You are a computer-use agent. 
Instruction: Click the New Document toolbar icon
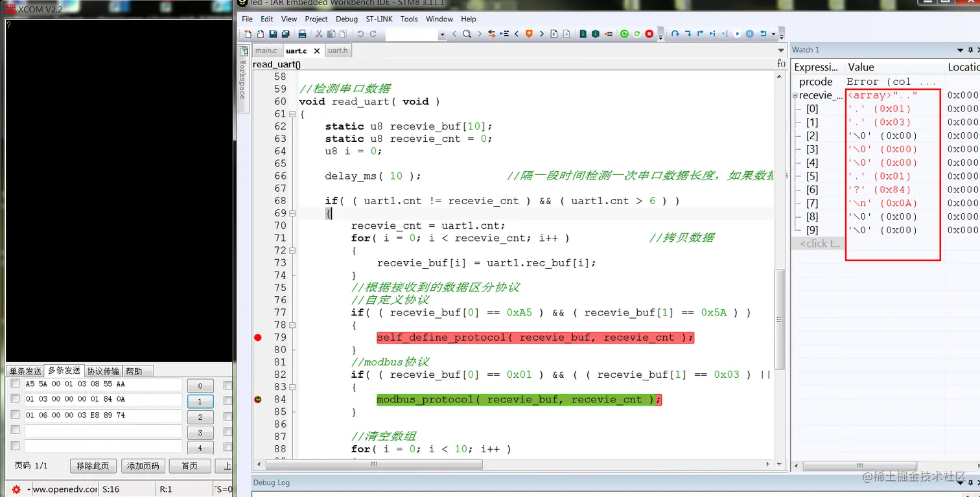click(248, 34)
